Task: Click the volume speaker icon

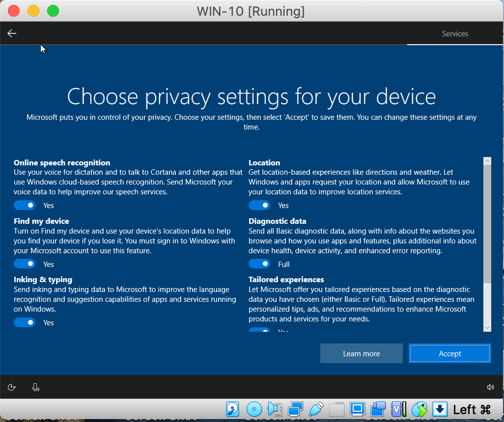Action: (490, 387)
